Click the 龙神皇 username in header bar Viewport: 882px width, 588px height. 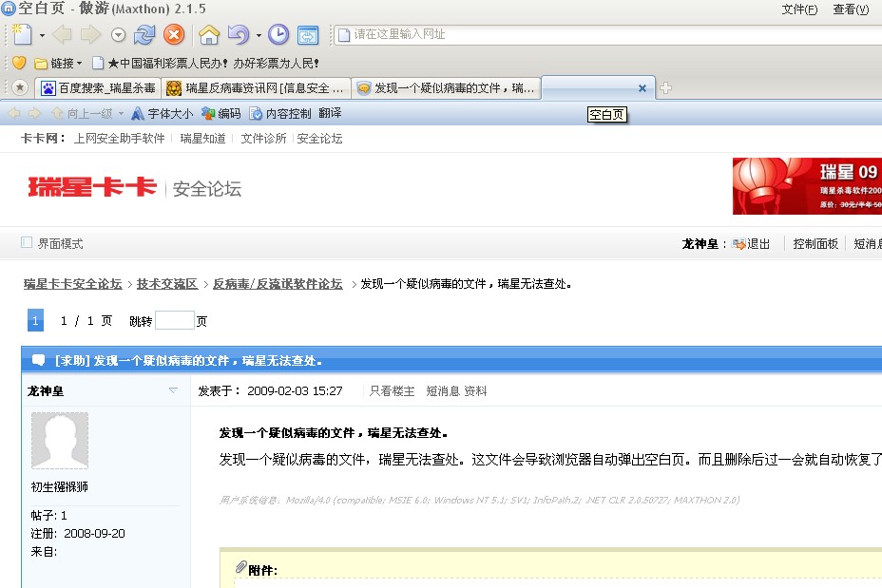[x=700, y=244]
